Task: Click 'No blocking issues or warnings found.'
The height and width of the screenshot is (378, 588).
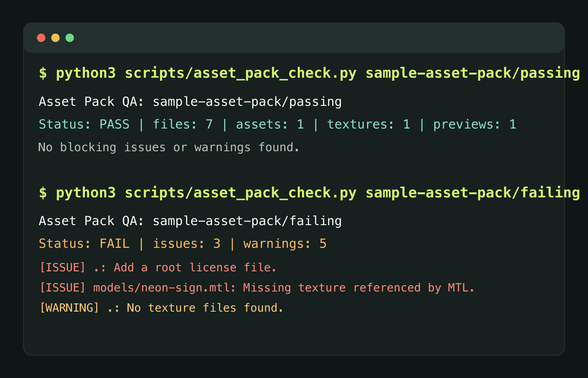Action: (169, 147)
